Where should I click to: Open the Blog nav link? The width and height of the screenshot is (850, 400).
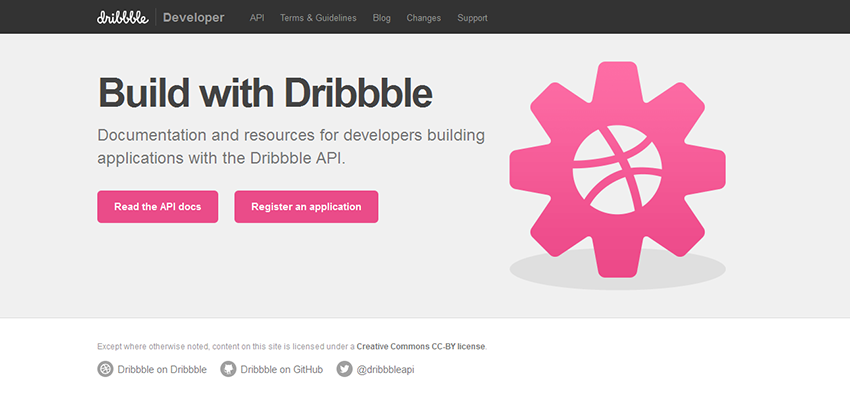[382, 18]
